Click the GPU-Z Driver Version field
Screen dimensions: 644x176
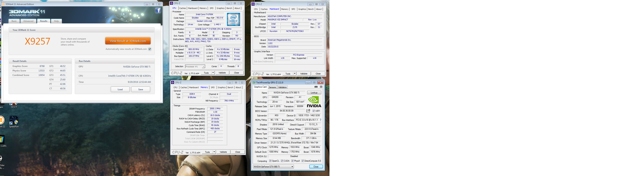pyautogui.click(x=294, y=143)
